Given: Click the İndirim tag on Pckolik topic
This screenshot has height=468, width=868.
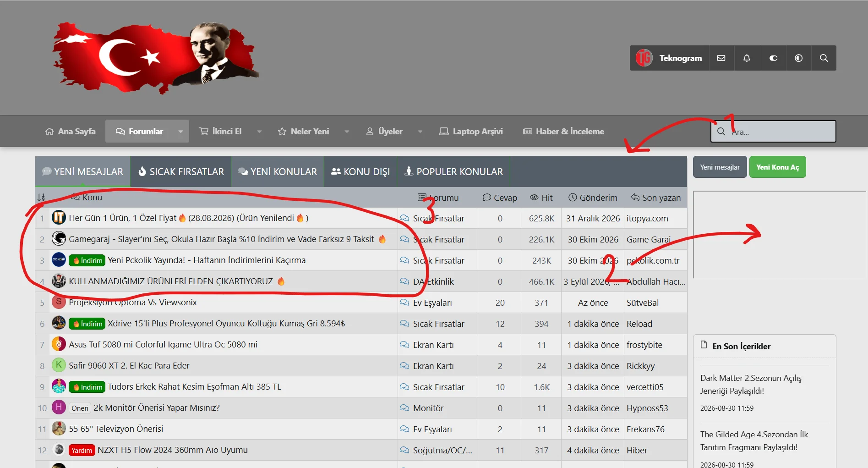Looking at the screenshot, I should (87, 260).
